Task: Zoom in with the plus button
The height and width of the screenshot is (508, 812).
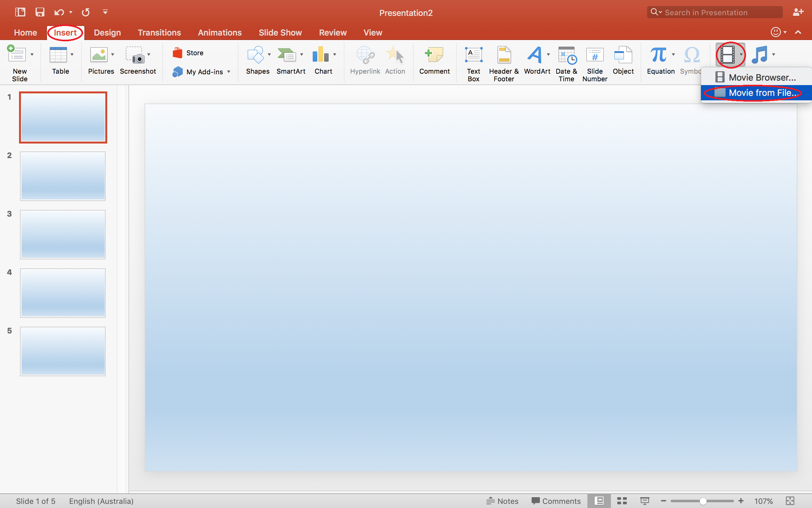Action: point(741,501)
